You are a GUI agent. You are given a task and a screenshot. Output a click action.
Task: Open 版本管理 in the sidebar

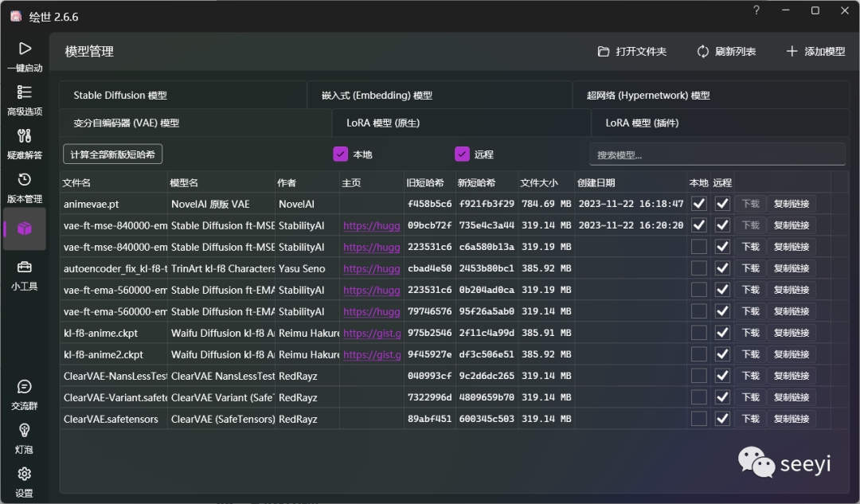point(24,184)
